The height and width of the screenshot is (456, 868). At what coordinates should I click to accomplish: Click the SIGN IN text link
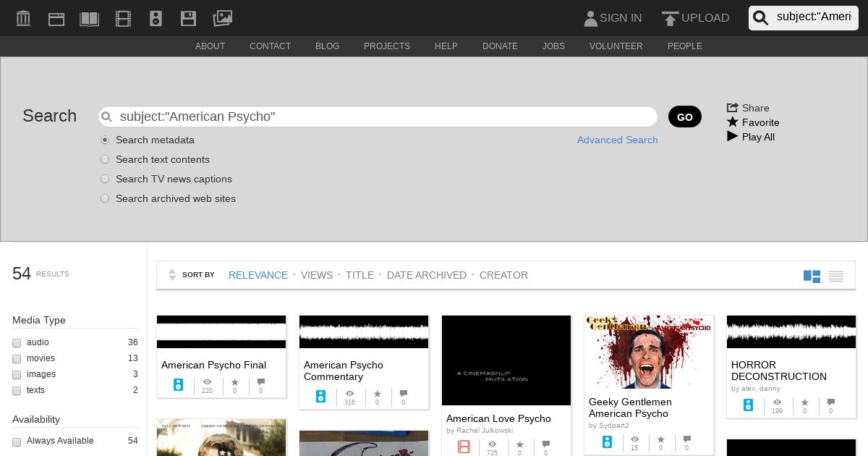[x=621, y=18]
